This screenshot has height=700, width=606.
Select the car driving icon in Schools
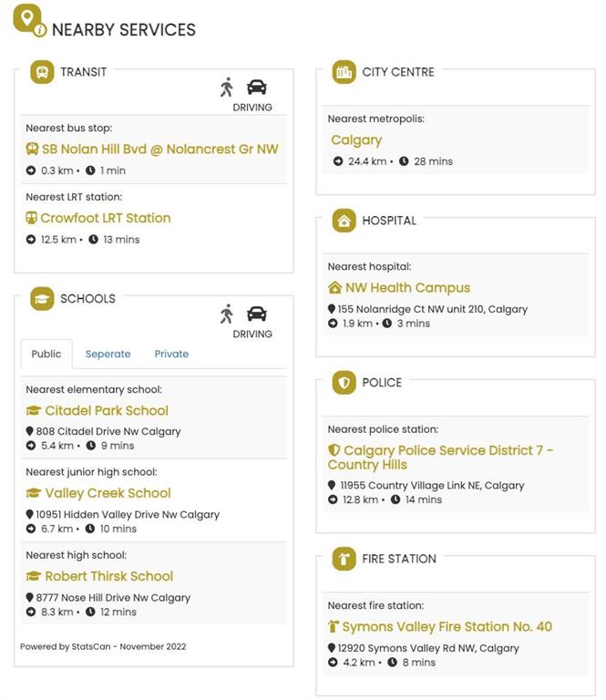click(257, 314)
